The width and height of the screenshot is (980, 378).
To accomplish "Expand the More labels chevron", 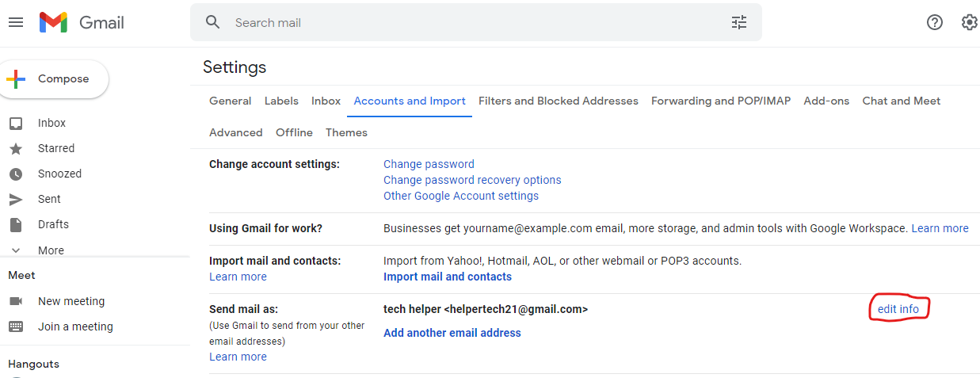I will [15, 250].
